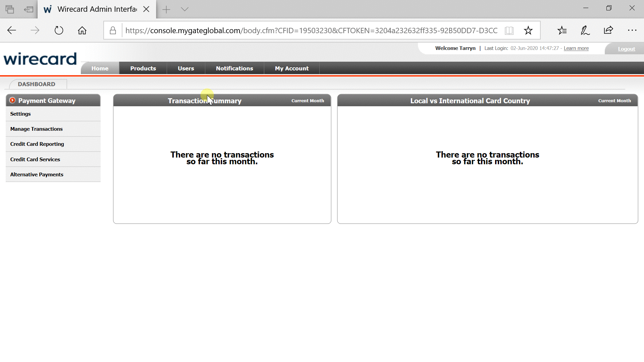Open the favorites hub icon
This screenshot has width=644, height=362.
562,31
